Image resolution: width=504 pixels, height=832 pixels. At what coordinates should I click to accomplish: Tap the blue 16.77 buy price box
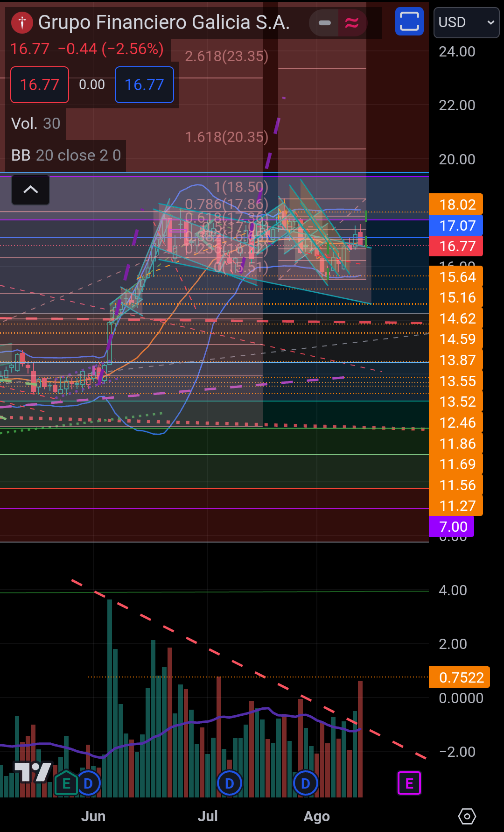coord(144,85)
